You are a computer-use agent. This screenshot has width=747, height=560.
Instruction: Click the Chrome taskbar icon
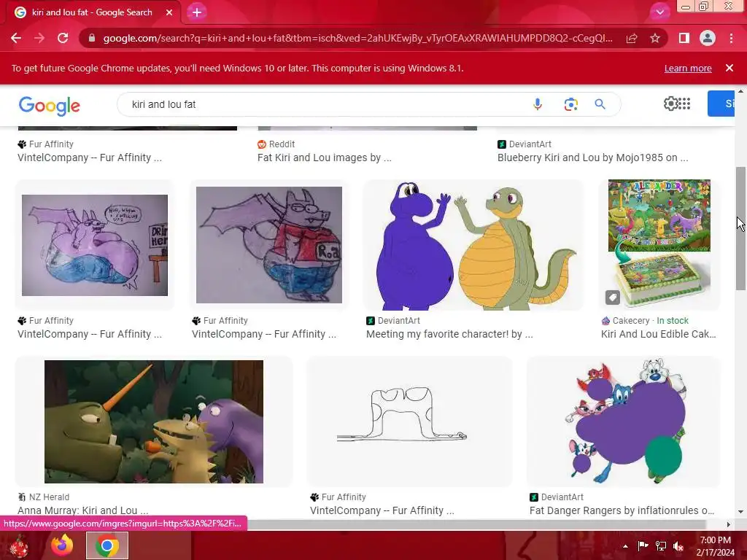107,545
